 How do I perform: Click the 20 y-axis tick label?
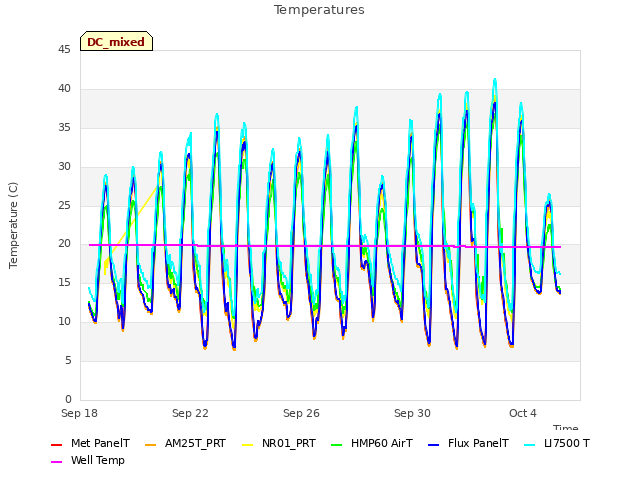pos(64,244)
